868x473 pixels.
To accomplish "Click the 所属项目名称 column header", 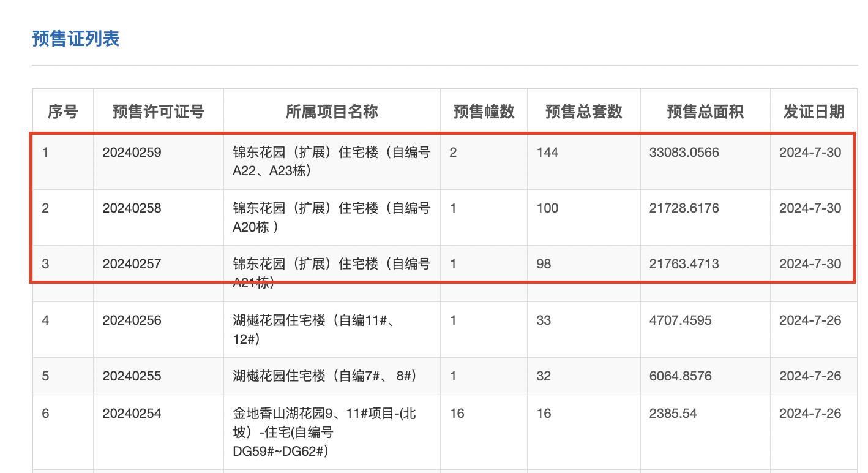I will (x=332, y=112).
